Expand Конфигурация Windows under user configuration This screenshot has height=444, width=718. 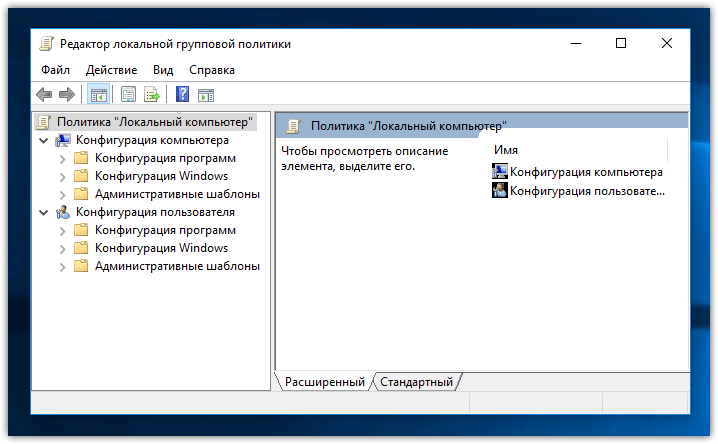[x=63, y=249]
